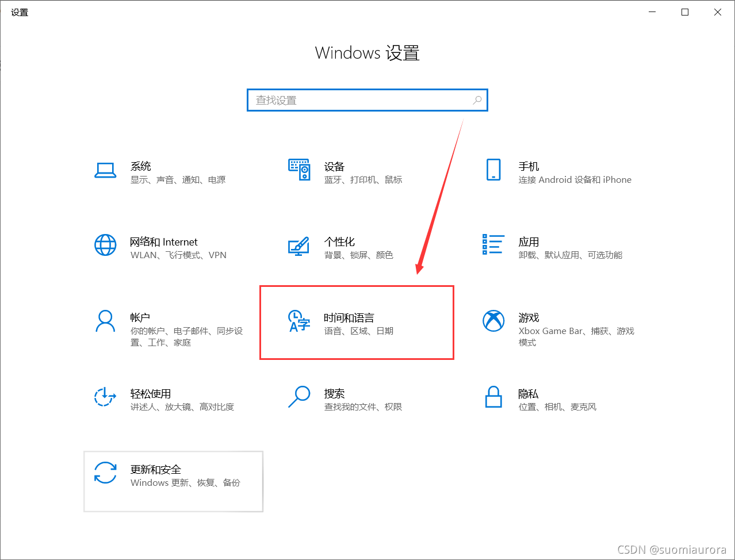Select the 轻松使用 title

coord(151,394)
